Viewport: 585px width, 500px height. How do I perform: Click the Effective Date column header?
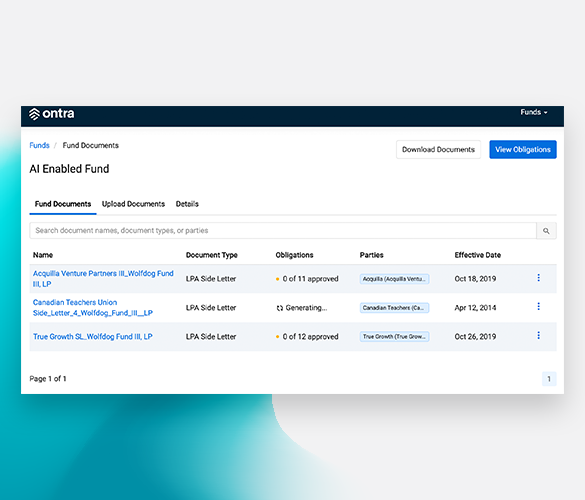pyautogui.click(x=478, y=255)
